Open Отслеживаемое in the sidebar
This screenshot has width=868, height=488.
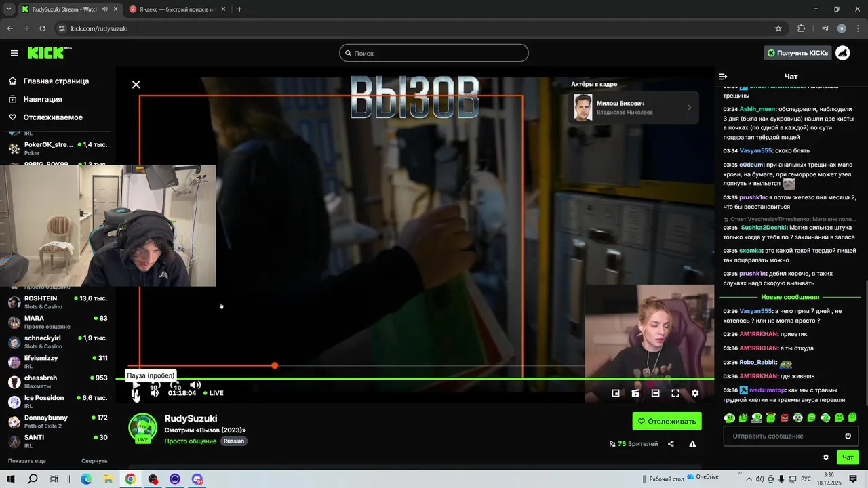tap(45, 117)
